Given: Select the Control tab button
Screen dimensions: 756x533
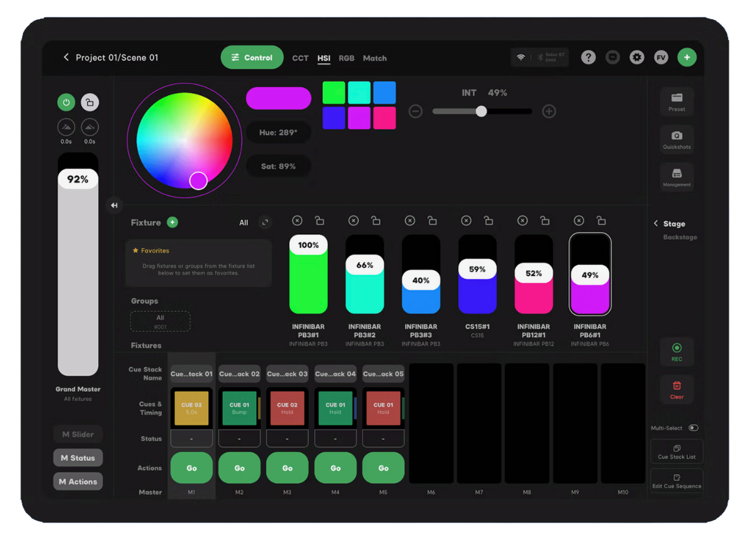Looking at the screenshot, I should click(252, 57).
